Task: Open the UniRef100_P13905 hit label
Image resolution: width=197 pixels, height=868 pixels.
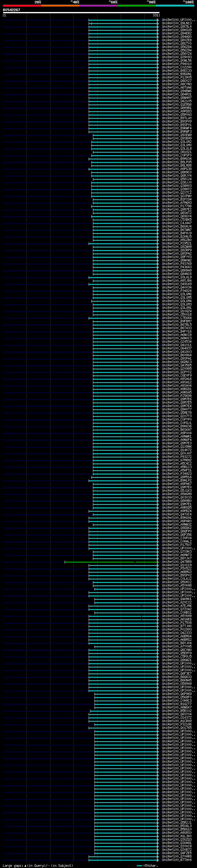Action: point(177,78)
